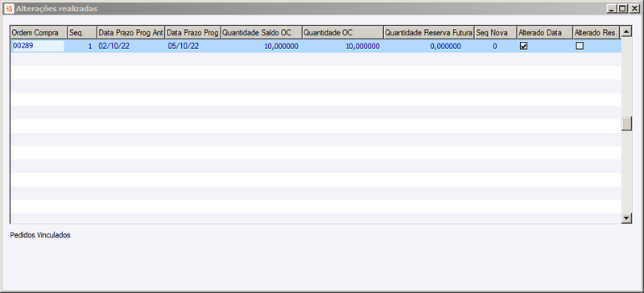Click the Pedidos Vinculados label
644x293 pixels.
click(x=40, y=236)
